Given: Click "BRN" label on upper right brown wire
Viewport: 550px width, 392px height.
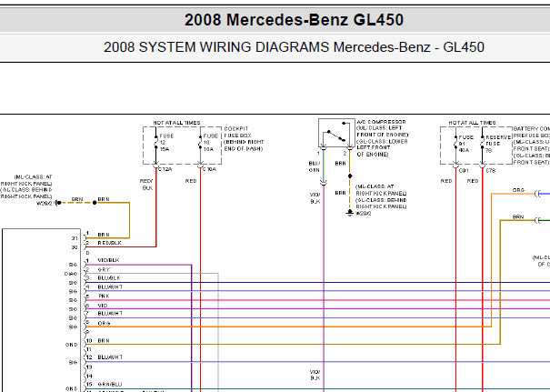Looking at the screenshot, I should click(x=518, y=217).
